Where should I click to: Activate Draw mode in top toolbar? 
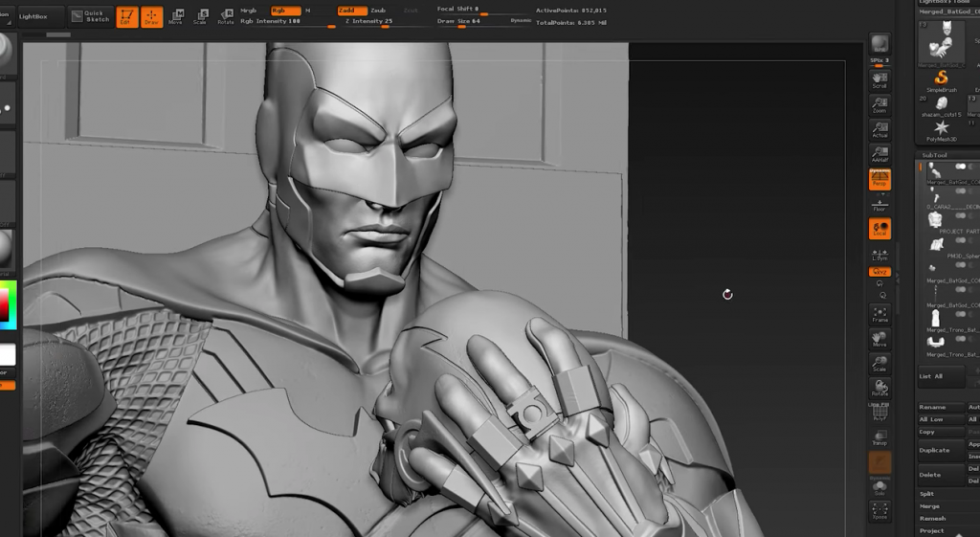pyautogui.click(x=152, y=17)
